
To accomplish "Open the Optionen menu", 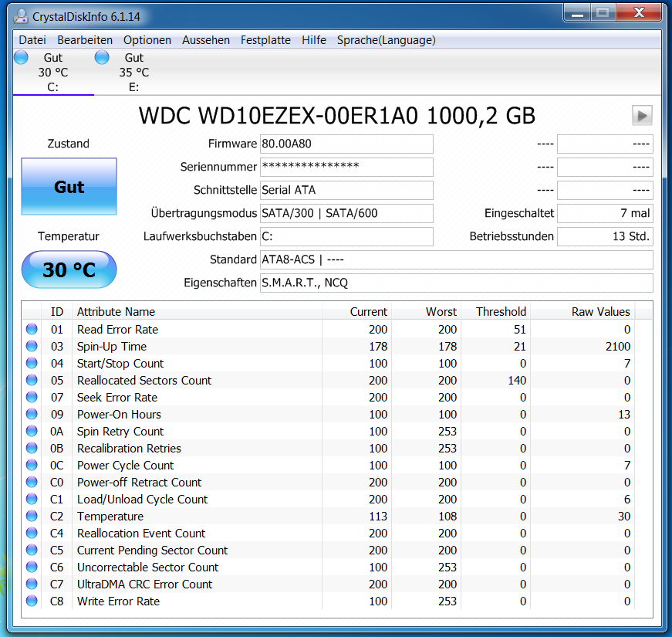I will [147, 40].
